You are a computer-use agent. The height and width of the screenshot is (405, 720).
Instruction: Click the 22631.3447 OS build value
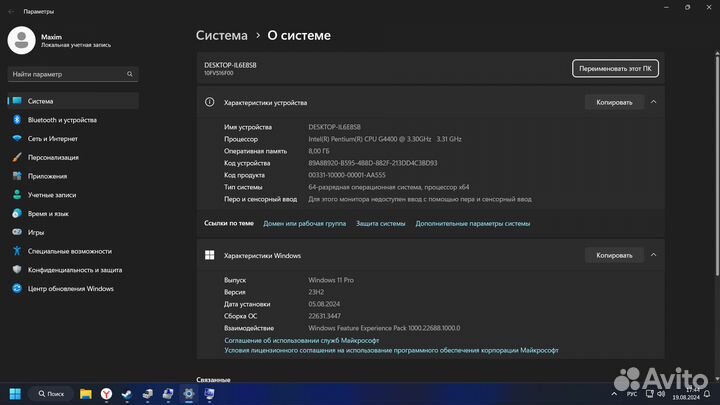coord(325,316)
